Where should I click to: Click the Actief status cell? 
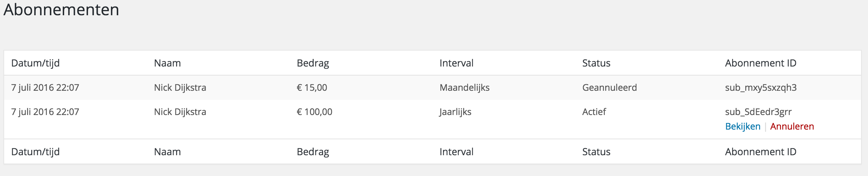(594, 112)
